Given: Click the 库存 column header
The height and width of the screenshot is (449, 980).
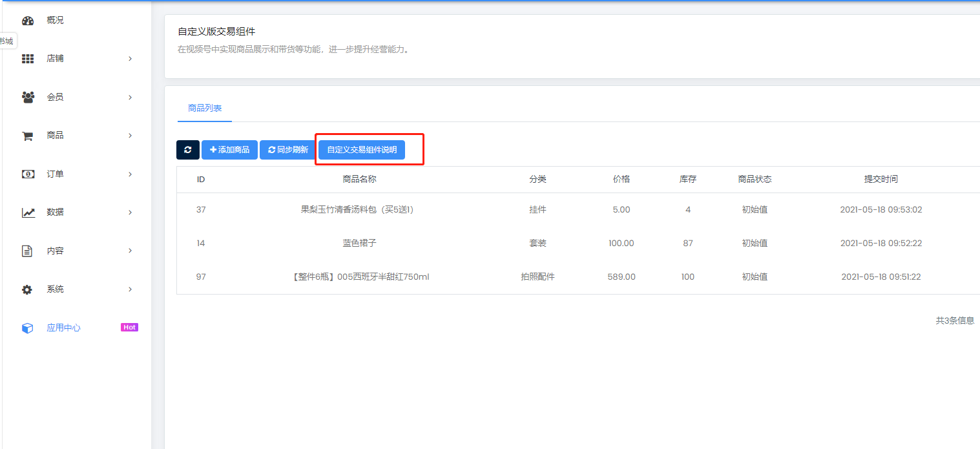Looking at the screenshot, I should [x=688, y=179].
